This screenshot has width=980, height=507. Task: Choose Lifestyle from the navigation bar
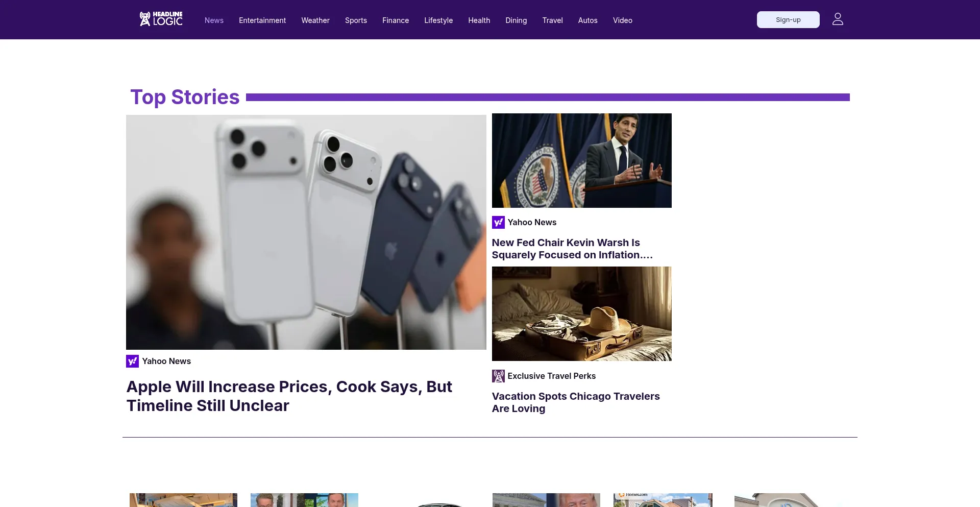(438, 20)
